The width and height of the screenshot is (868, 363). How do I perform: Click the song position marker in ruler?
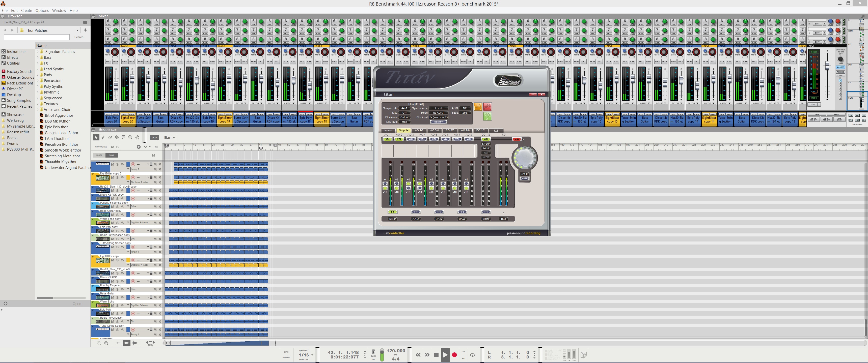click(x=261, y=148)
